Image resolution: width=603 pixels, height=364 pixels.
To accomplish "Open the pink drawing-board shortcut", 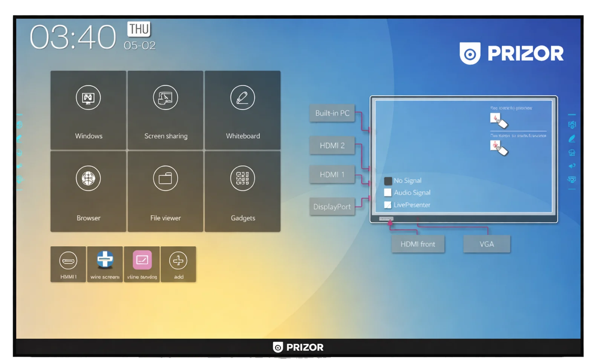I will (x=142, y=264).
